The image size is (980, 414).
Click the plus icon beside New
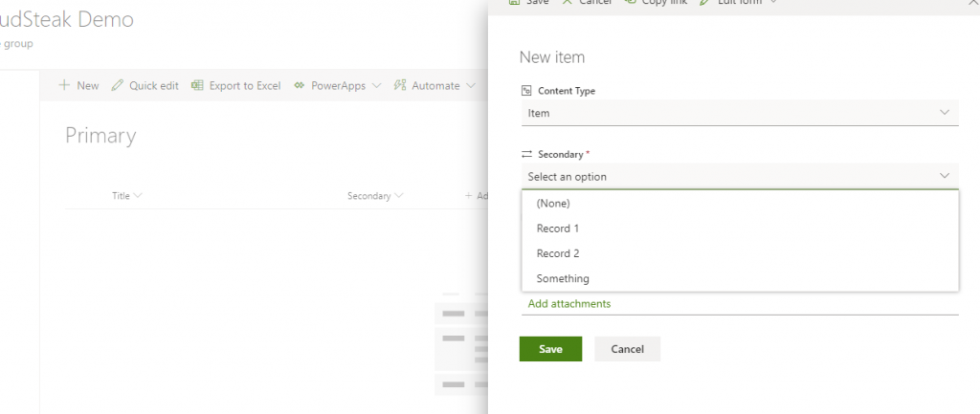point(64,85)
